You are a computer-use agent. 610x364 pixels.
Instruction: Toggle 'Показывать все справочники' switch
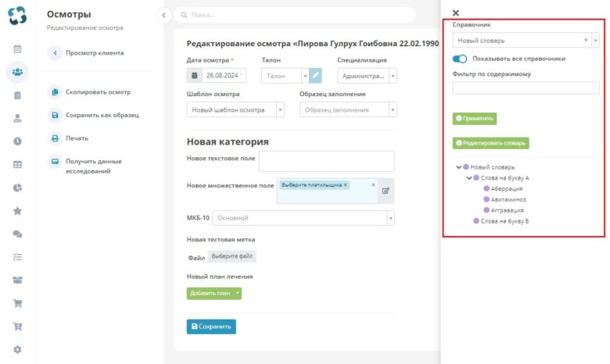[459, 59]
